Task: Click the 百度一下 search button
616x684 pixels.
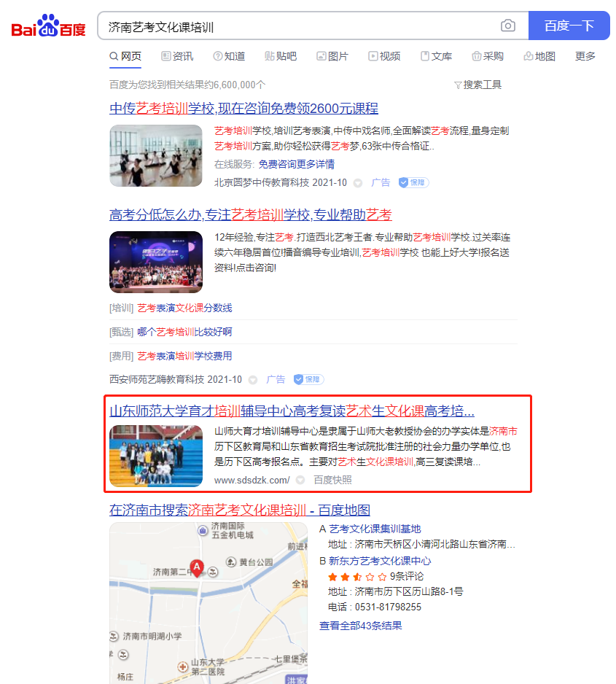Action: (569, 26)
